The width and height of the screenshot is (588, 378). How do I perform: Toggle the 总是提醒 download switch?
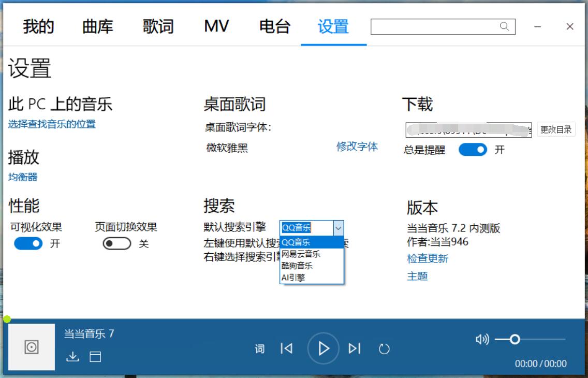point(473,150)
